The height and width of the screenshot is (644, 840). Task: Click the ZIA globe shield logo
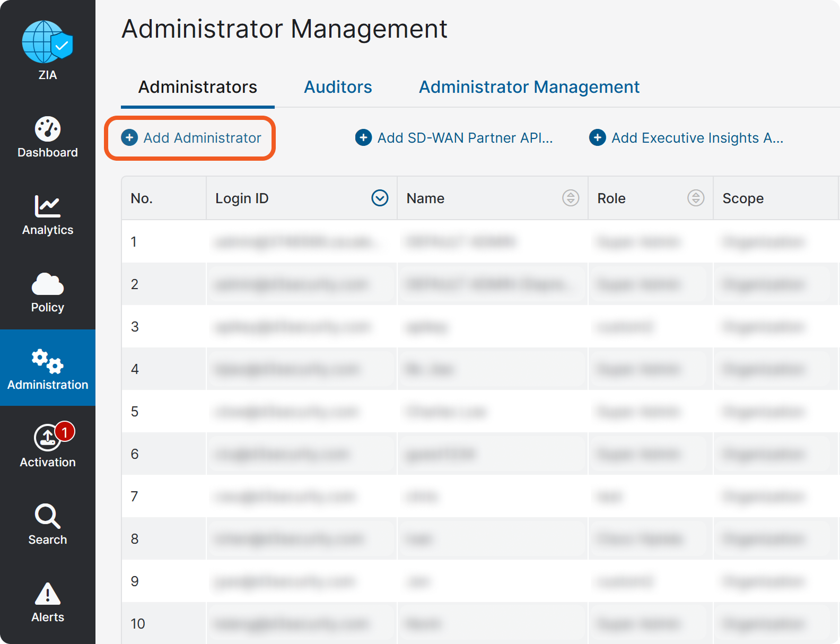click(x=47, y=42)
